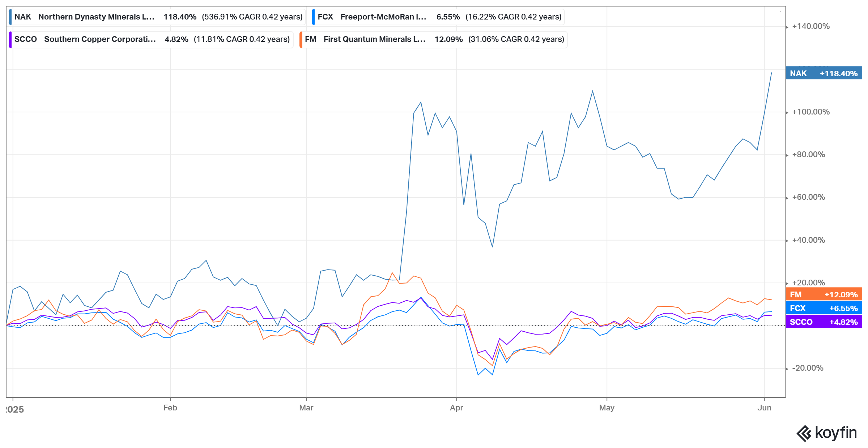868x448 pixels.
Task: Click the FM ticker symbol in legend
Action: point(311,39)
